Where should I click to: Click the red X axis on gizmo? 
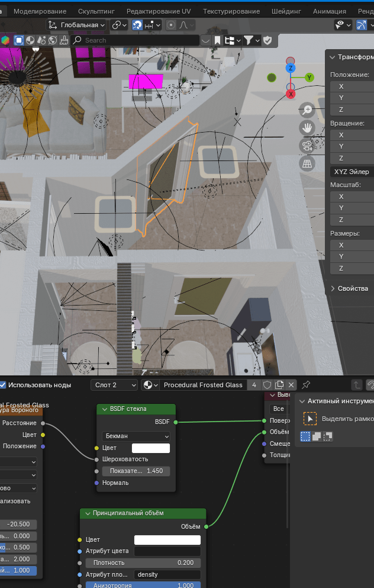click(x=291, y=94)
